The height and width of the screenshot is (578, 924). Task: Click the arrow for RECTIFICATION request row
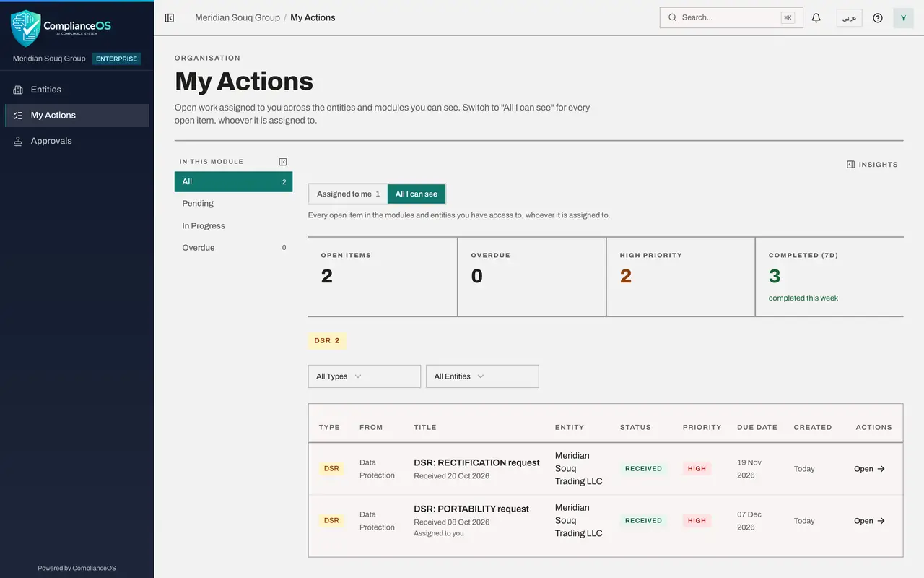point(881,469)
